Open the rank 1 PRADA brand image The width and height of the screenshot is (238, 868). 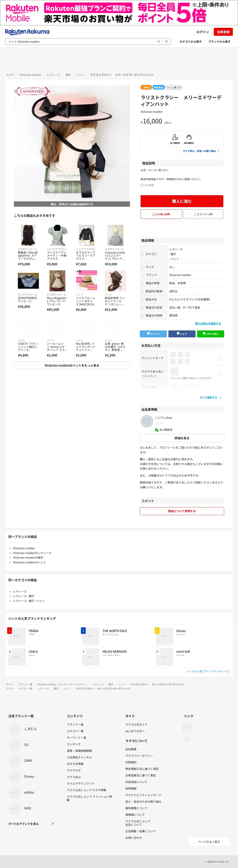(17, 636)
